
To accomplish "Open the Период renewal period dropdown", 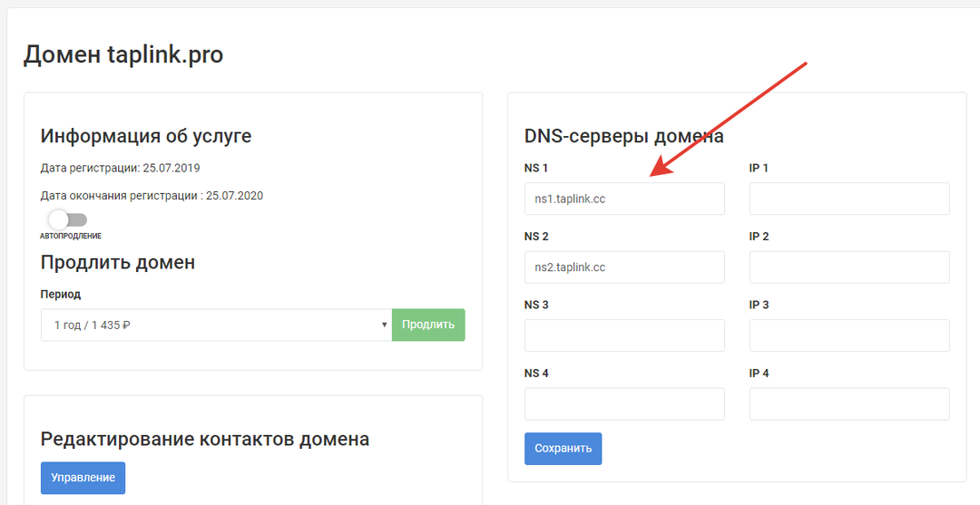I will point(216,325).
